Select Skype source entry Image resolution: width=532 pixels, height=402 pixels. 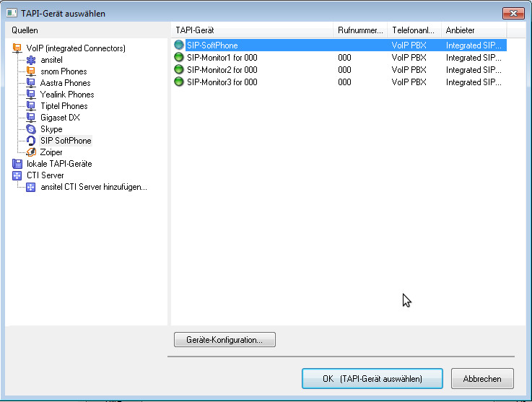pos(51,129)
